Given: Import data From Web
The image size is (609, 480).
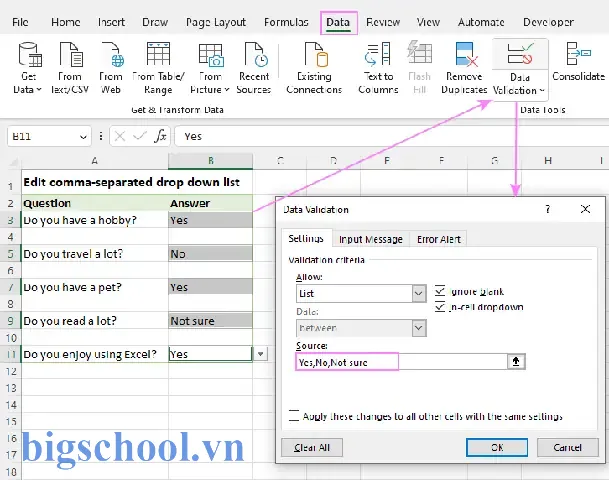Looking at the screenshot, I should [111, 68].
